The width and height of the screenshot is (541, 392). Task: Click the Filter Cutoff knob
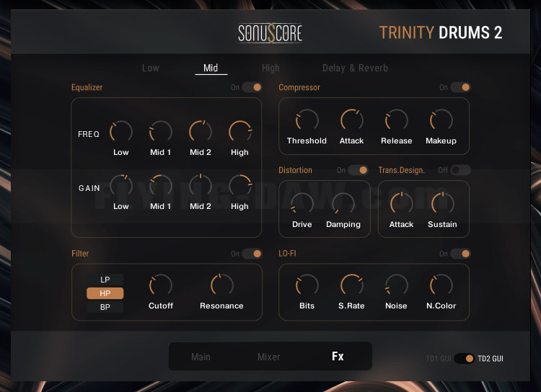coord(160,285)
